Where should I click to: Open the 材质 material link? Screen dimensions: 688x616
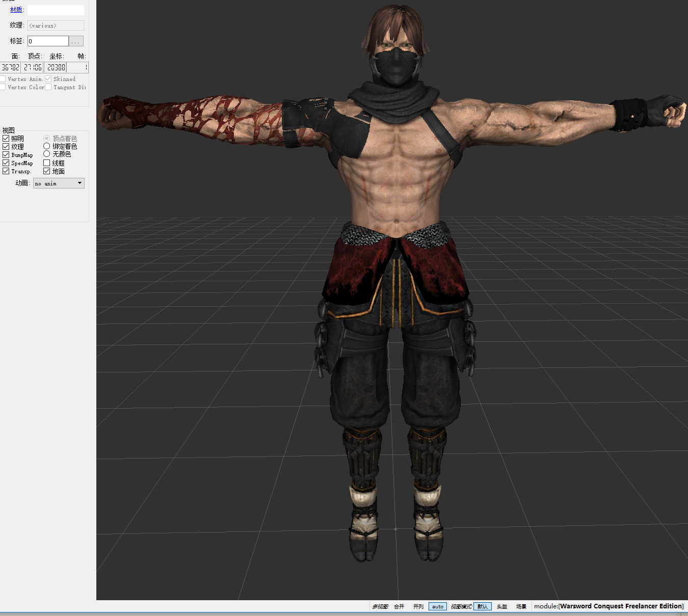pyautogui.click(x=16, y=10)
